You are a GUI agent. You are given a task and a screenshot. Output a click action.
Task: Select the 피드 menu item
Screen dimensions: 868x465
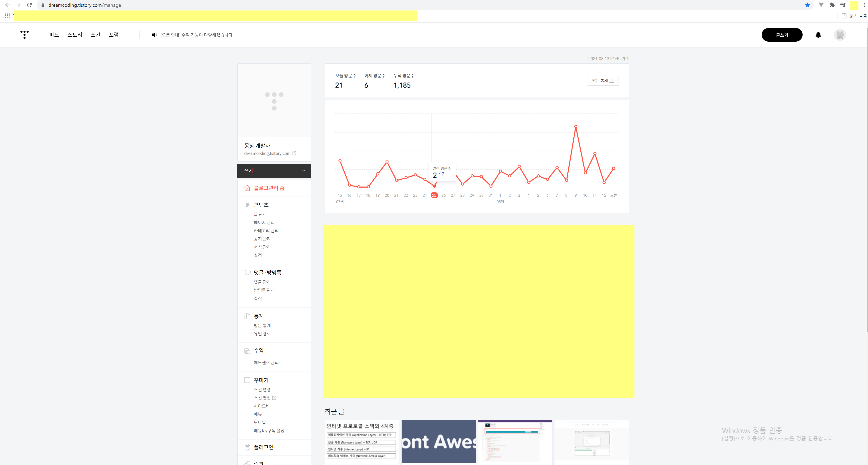click(x=54, y=35)
